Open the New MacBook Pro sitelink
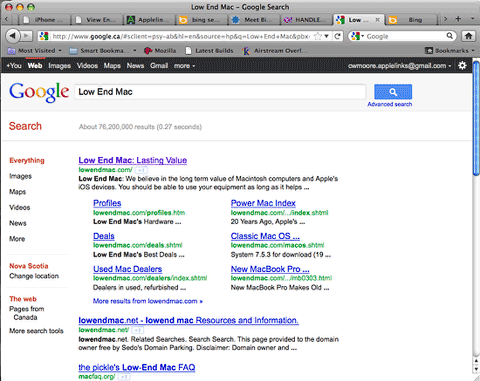Viewport: 480px width, 381px height. point(270,269)
